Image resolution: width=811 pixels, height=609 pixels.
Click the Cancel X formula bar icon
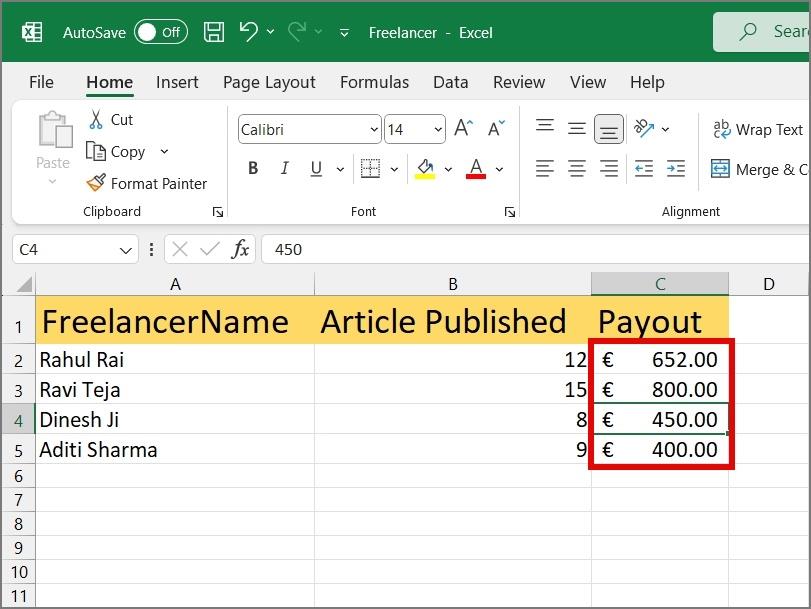click(179, 249)
